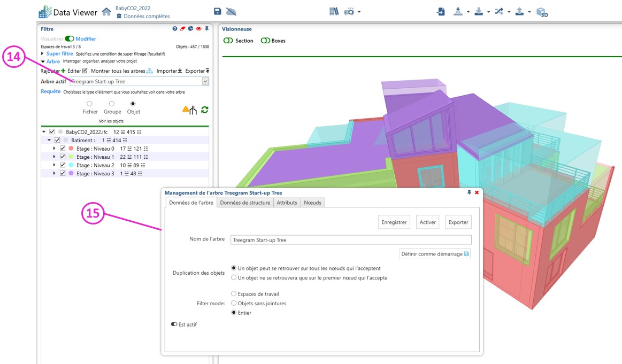The width and height of the screenshot is (622, 364).
Task: Click the help question mark icon
Action: (175, 29)
